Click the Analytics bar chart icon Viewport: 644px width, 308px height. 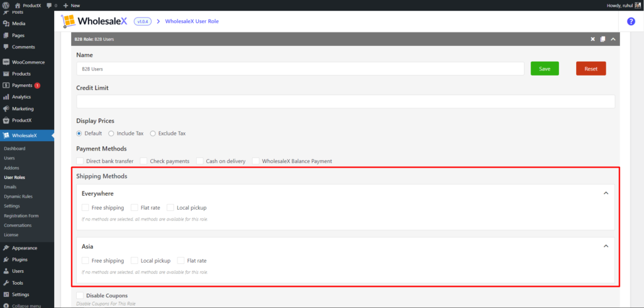[x=6, y=97]
